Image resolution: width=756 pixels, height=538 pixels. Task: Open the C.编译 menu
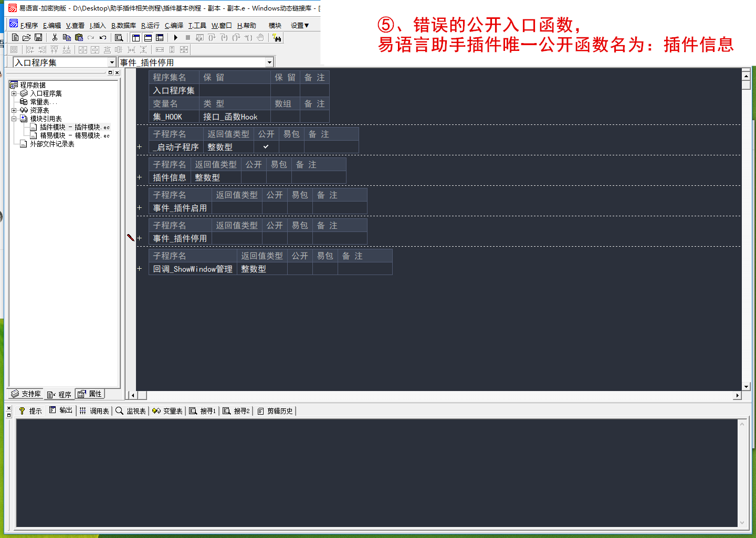(x=174, y=25)
